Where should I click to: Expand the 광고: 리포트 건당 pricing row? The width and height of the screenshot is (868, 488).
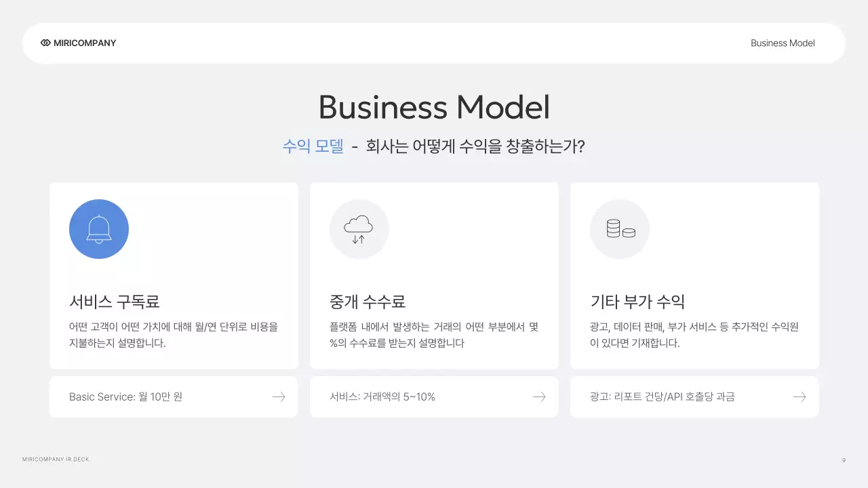pos(694,396)
